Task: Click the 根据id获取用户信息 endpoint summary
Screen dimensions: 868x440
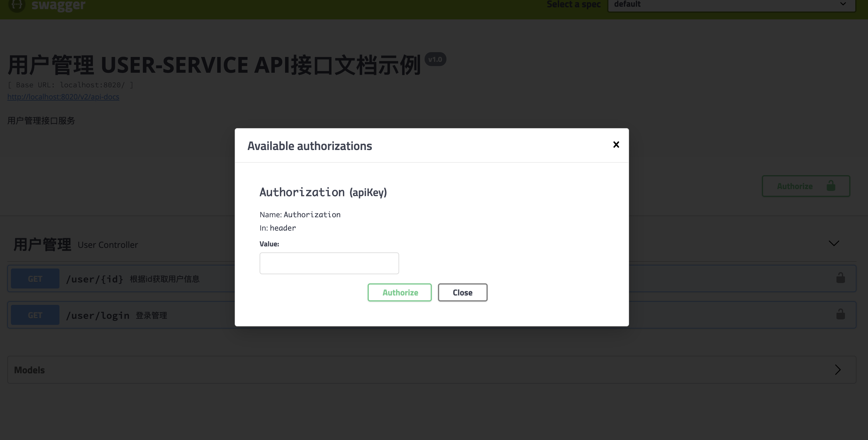Action: (x=165, y=279)
